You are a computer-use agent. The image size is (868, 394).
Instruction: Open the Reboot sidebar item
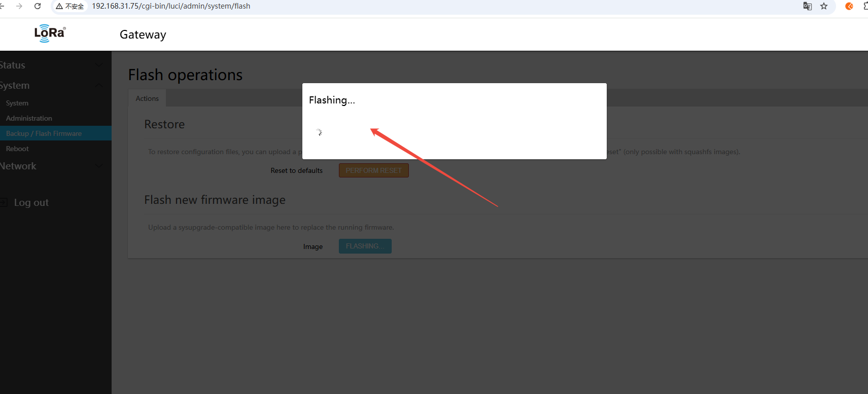coord(17,149)
